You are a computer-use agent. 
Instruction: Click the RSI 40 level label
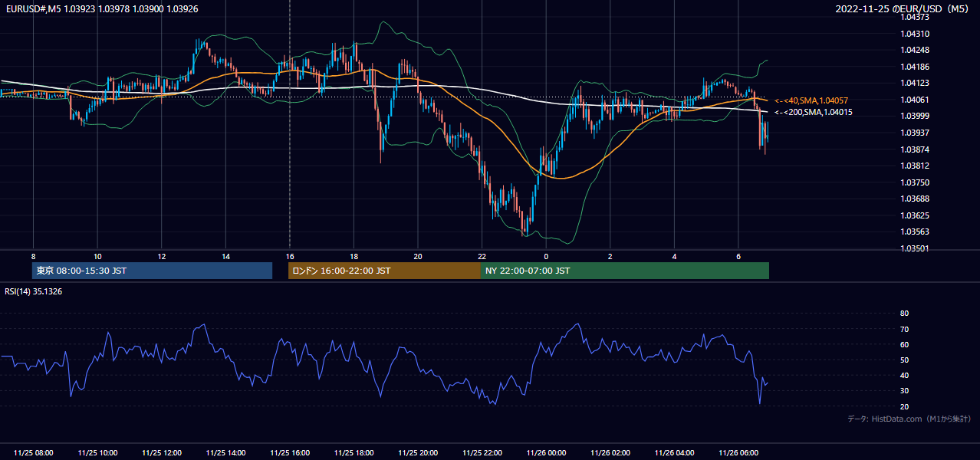point(904,375)
